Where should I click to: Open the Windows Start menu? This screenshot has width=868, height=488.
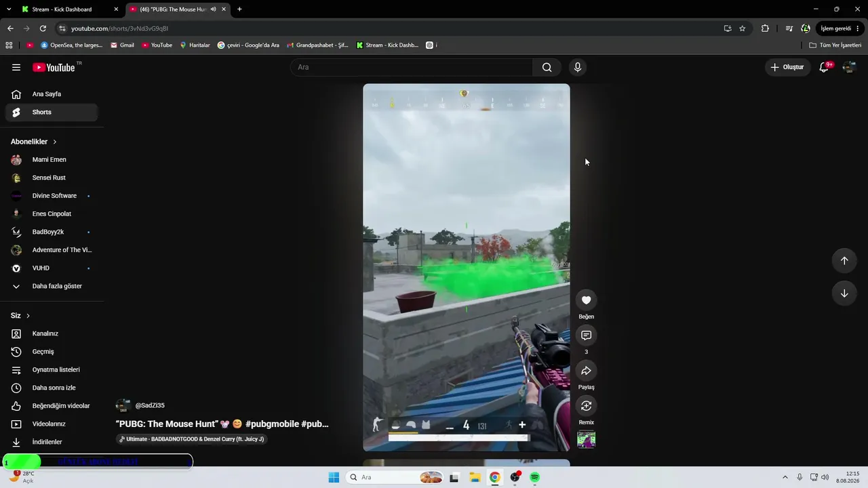click(334, 477)
